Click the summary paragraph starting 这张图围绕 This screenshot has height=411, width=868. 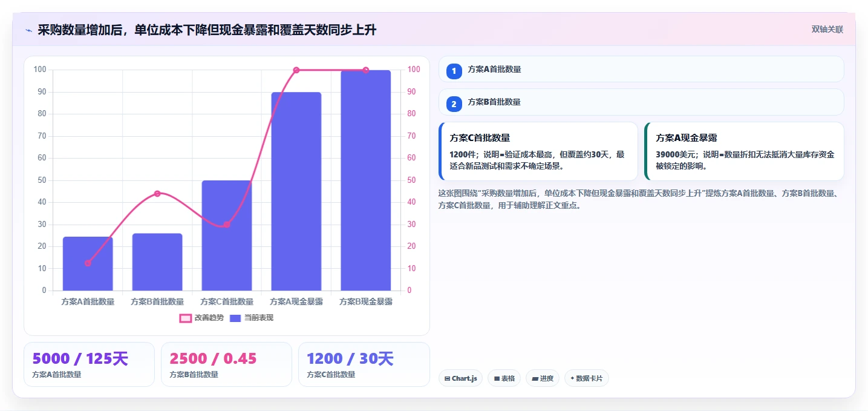pos(638,199)
